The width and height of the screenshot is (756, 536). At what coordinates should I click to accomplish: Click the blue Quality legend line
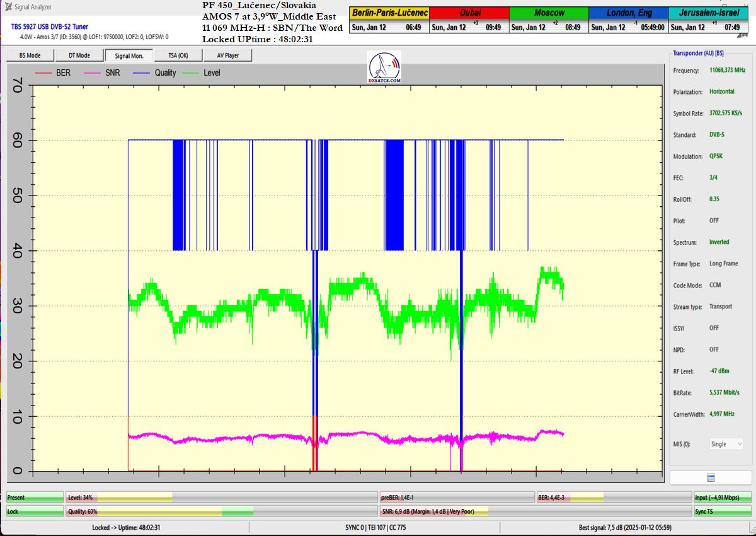(x=140, y=73)
